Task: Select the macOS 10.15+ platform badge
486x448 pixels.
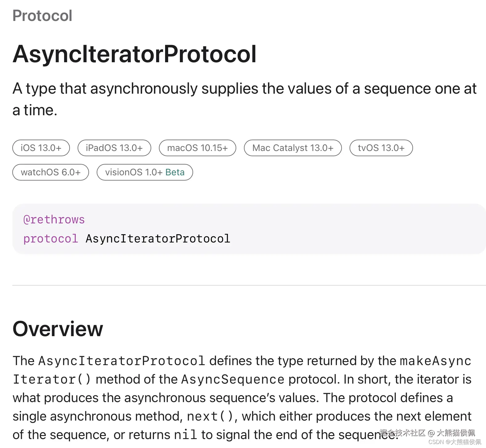Action: click(197, 148)
